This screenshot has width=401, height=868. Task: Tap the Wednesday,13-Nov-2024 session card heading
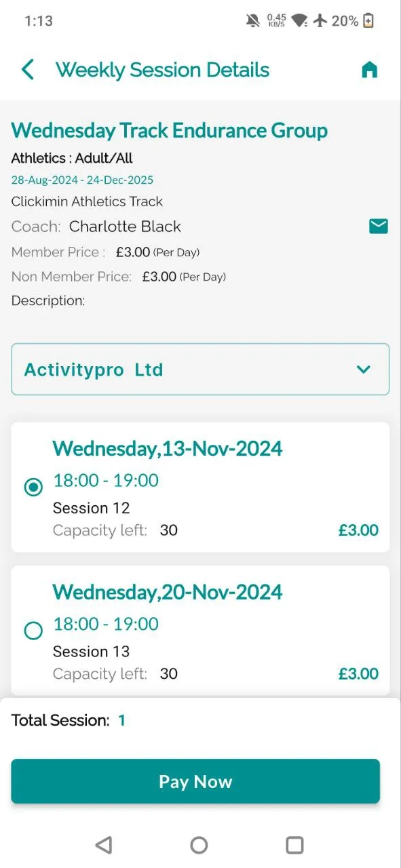pos(168,449)
